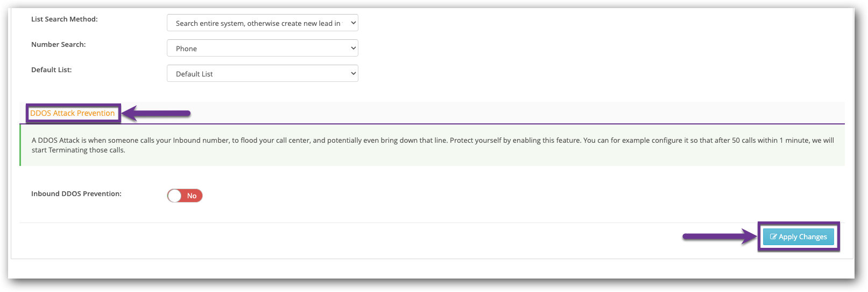Viewport: 868px width, 292px height.
Task: Open the List Search Method dropdown
Action: [x=262, y=23]
